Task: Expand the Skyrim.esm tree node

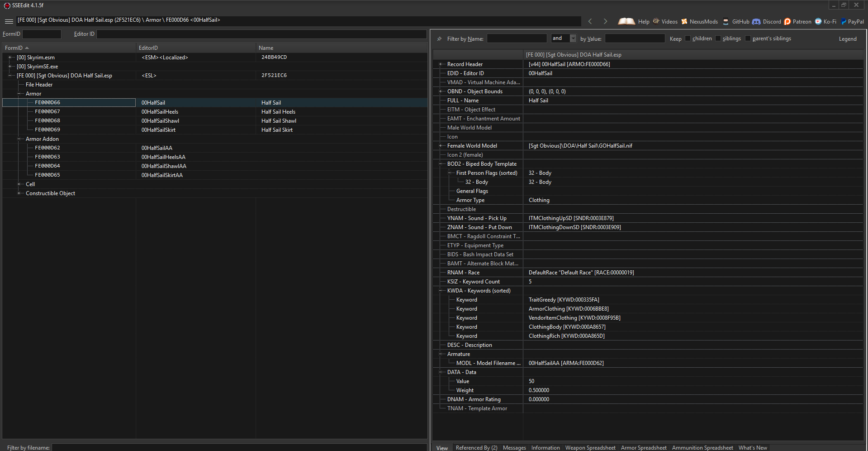Action: pos(10,58)
